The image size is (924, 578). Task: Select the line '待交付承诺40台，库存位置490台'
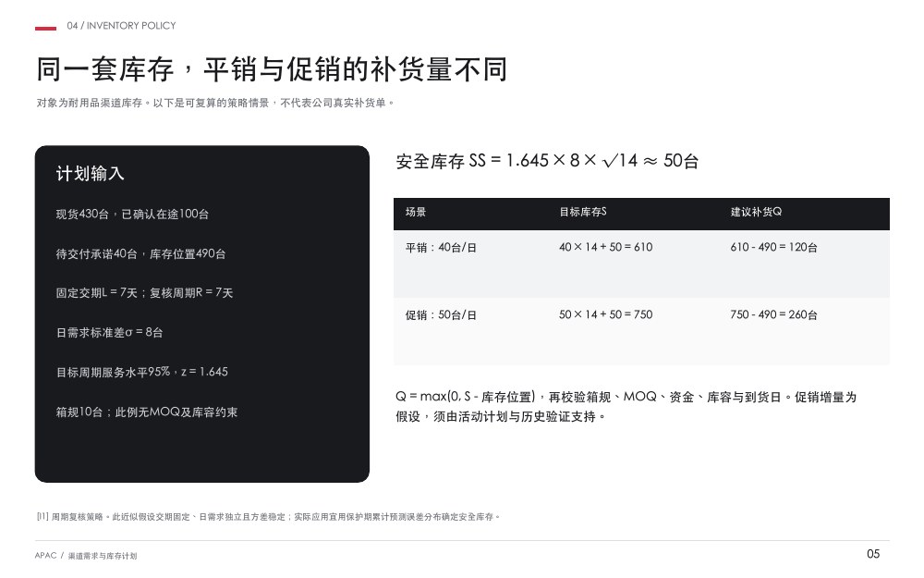pos(140,253)
